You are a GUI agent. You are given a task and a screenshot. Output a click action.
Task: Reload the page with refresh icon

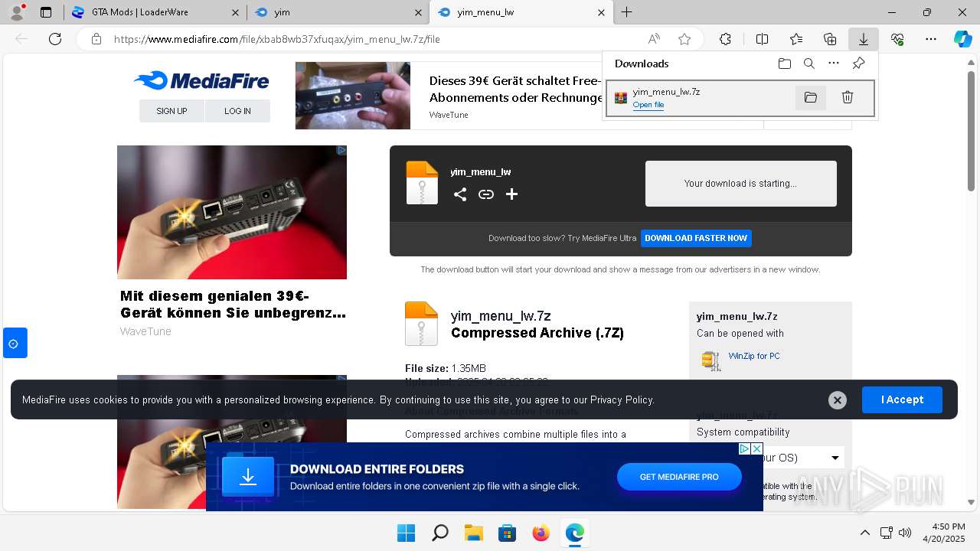click(x=55, y=39)
